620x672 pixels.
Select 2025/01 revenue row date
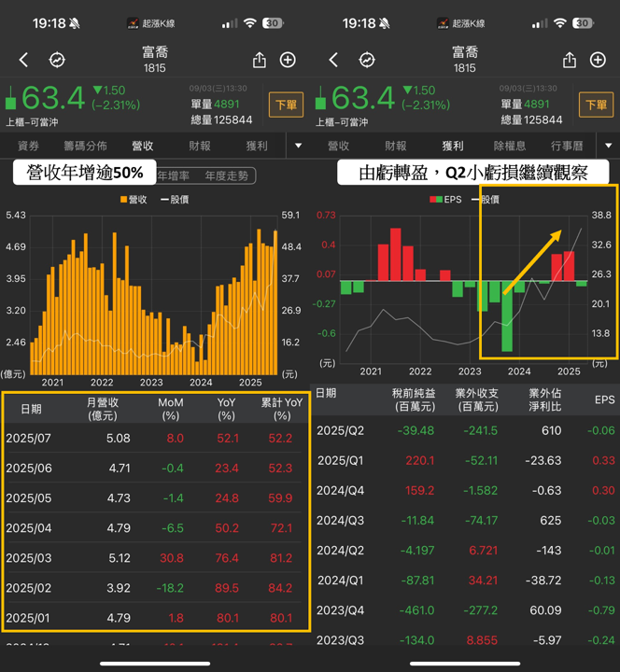(x=28, y=618)
